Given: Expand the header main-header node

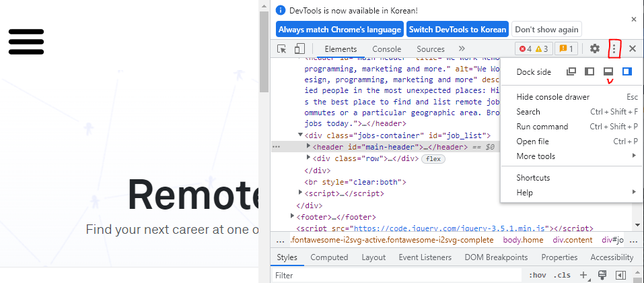Looking at the screenshot, I should 308,146.
